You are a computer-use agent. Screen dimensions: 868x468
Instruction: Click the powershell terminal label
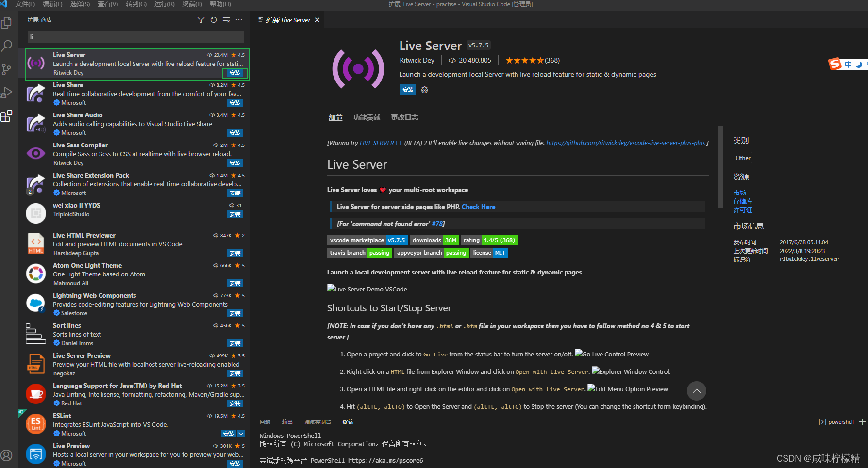pos(841,422)
